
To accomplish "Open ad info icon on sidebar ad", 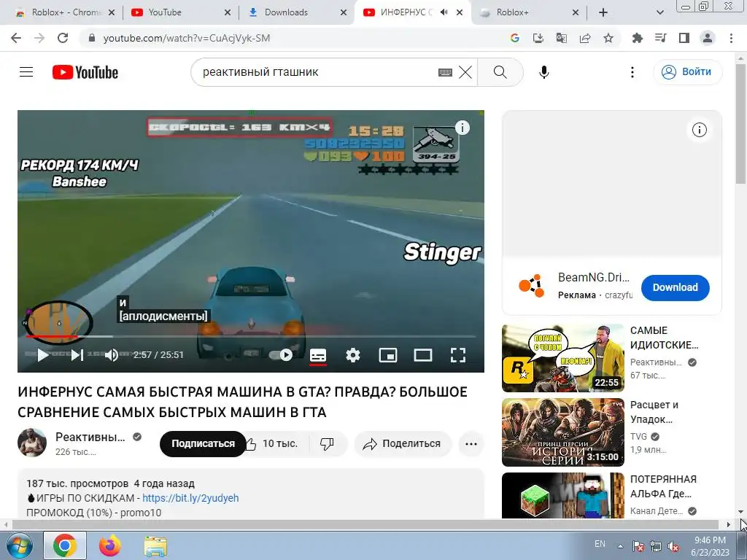I will 700,130.
